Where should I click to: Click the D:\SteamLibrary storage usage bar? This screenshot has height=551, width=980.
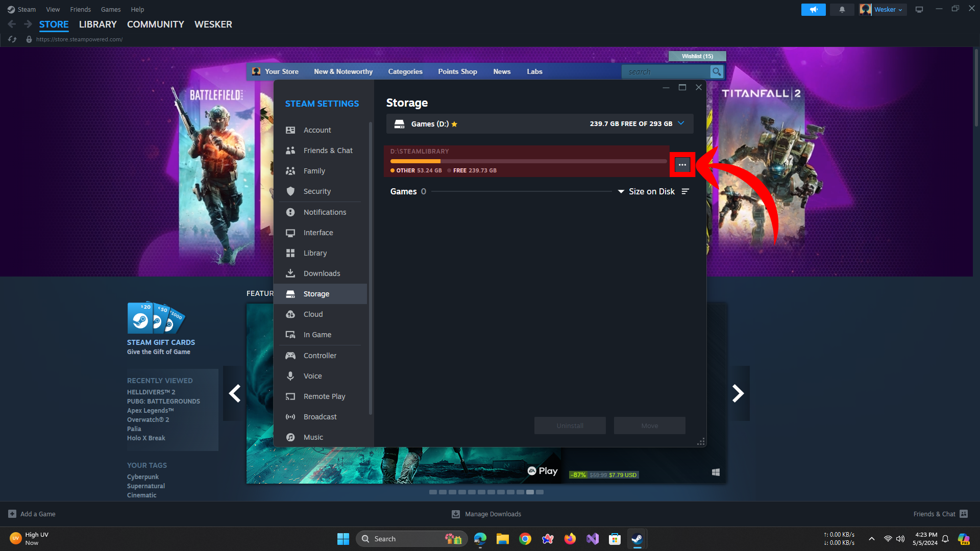point(528,161)
